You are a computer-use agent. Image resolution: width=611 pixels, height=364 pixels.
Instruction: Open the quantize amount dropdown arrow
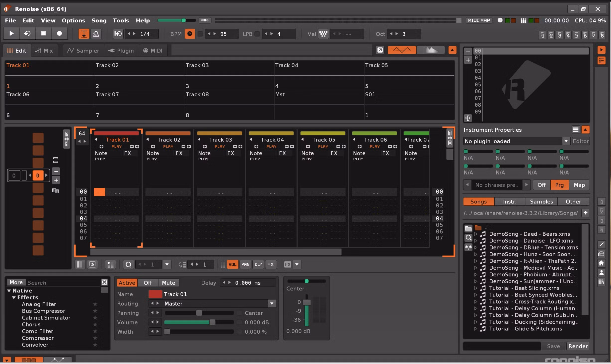tap(167, 264)
